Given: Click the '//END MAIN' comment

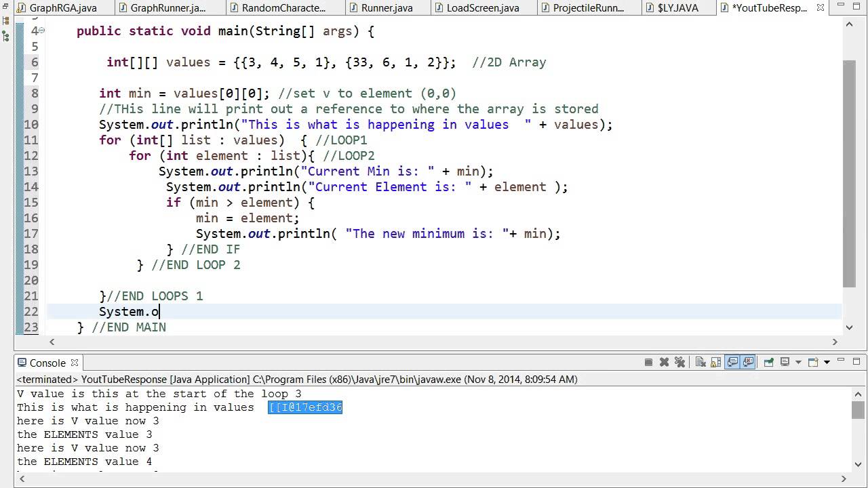Looking at the screenshot, I should pos(129,327).
